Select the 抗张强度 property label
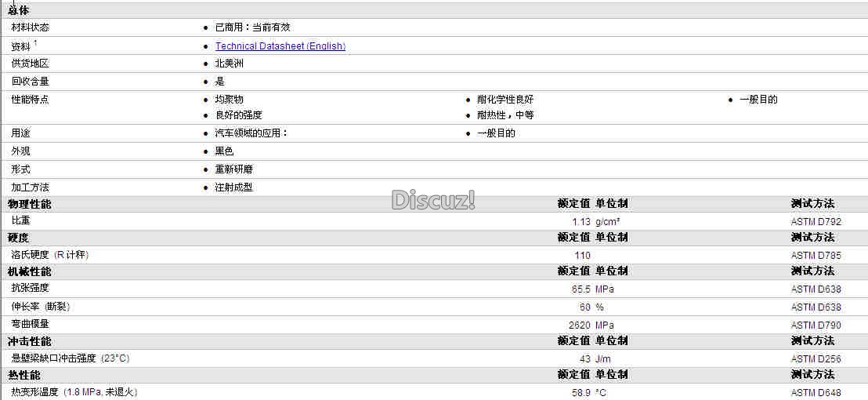The height and width of the screenshot is (400, 868). click(x=30, y=288)
